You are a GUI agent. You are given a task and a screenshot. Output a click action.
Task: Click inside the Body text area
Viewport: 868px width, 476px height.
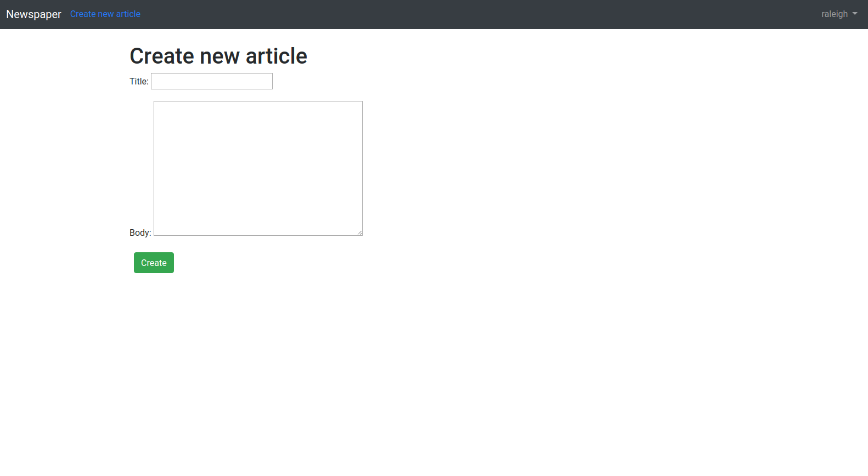(x=258, y=168)
